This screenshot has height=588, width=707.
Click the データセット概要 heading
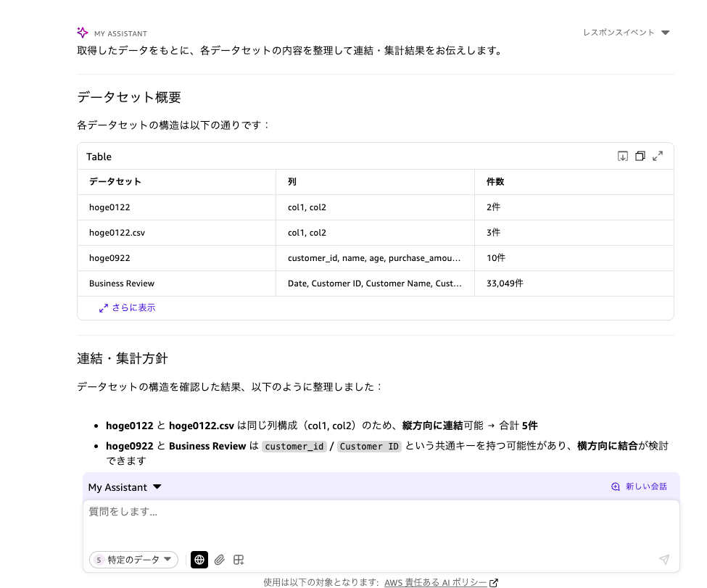129,97
